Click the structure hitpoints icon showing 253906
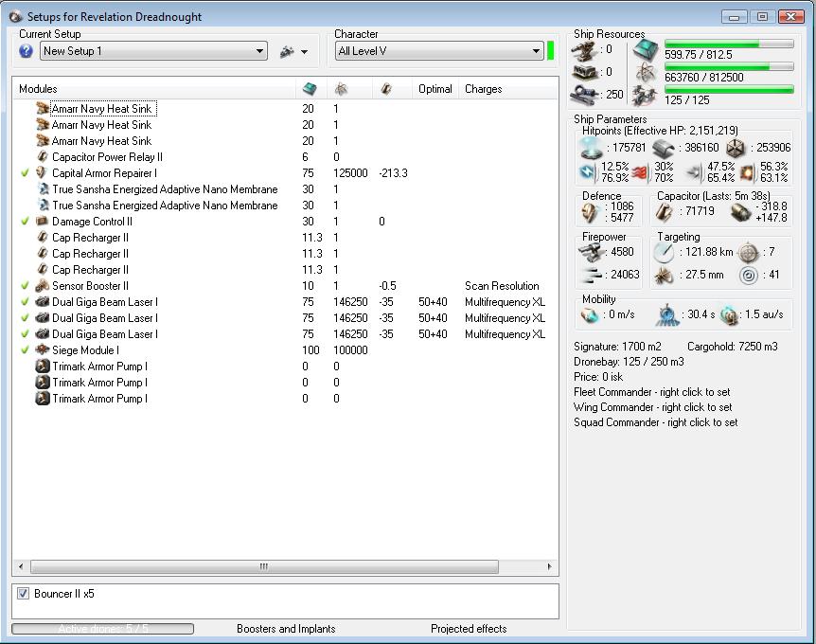816x644 pixels. click(x=736, y=149)
